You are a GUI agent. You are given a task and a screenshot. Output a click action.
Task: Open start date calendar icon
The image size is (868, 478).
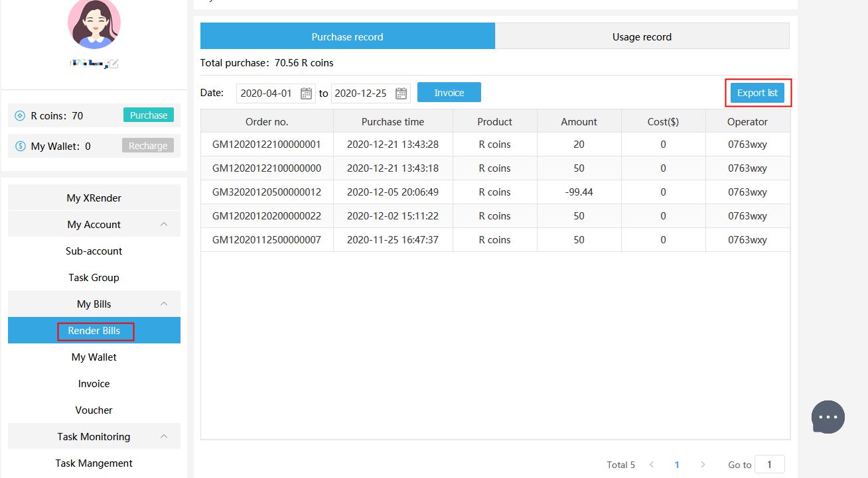[306, 93]
